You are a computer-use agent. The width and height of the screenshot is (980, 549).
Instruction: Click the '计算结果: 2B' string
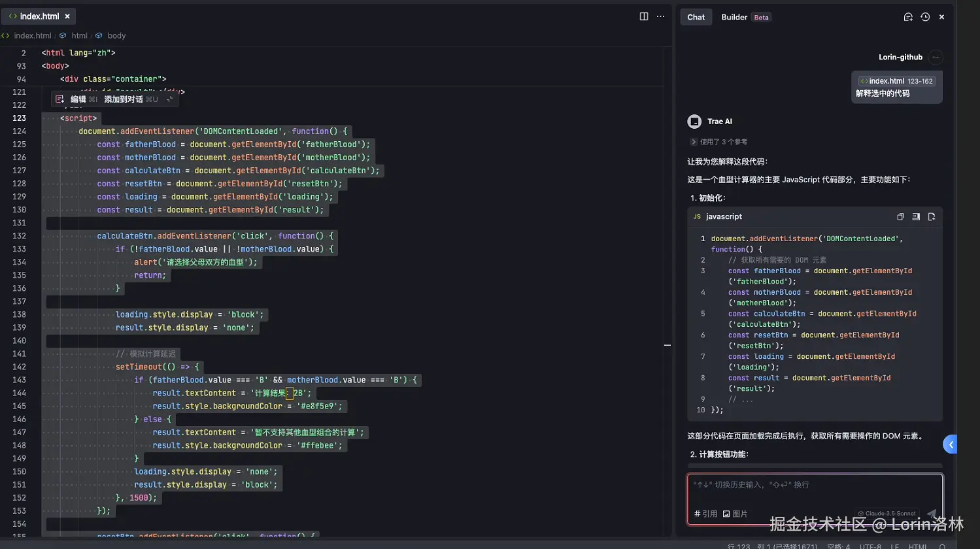click(280, 393)
